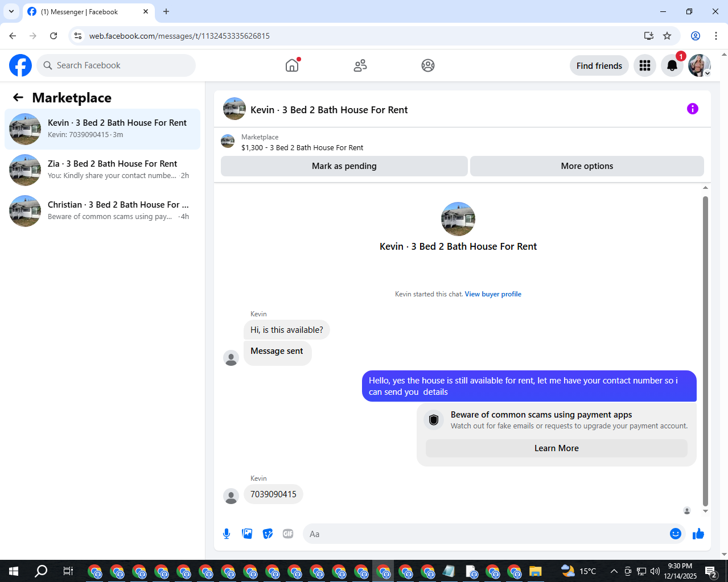
Task: Open Windows taskbar search
Action: click(41, 571)
